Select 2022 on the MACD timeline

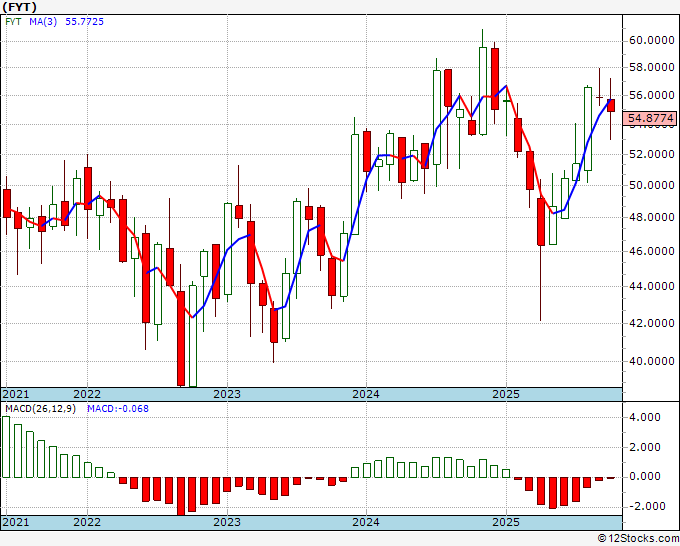87,522
